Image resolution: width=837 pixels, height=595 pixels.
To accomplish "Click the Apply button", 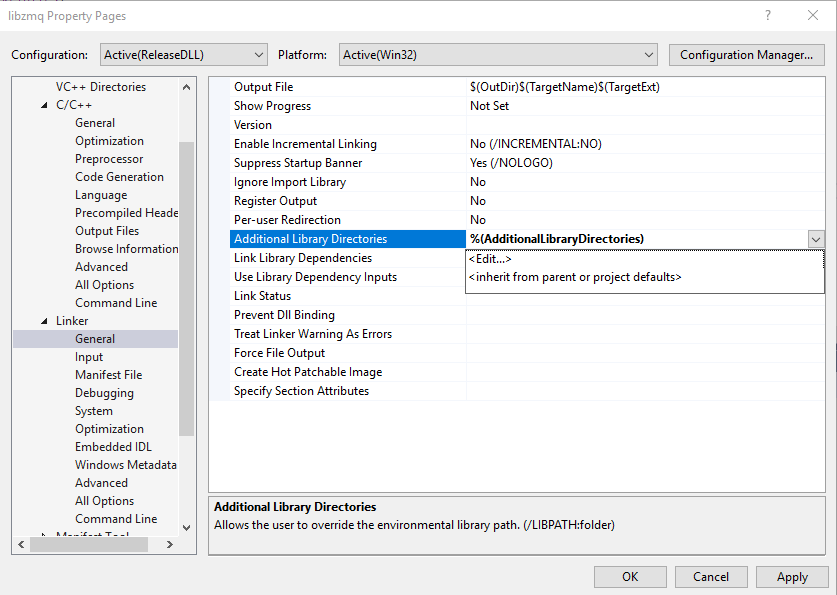I will point(792,577).
